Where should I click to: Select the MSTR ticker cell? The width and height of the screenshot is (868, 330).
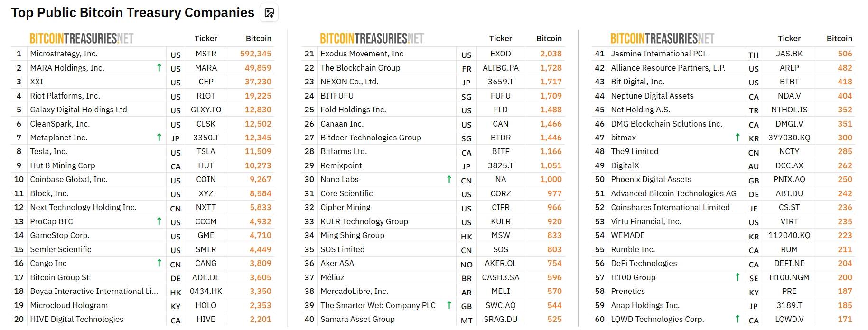pos(206,54)
